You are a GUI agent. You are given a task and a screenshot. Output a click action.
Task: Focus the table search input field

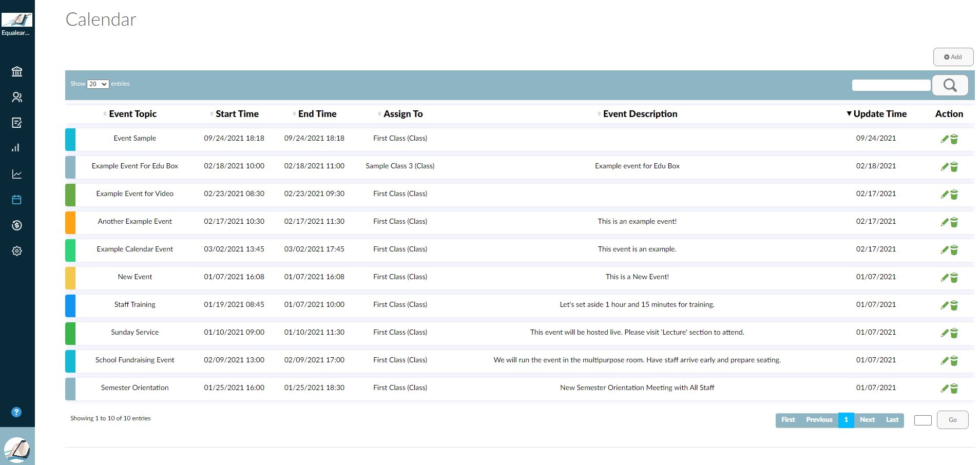(x=891, y=85)
